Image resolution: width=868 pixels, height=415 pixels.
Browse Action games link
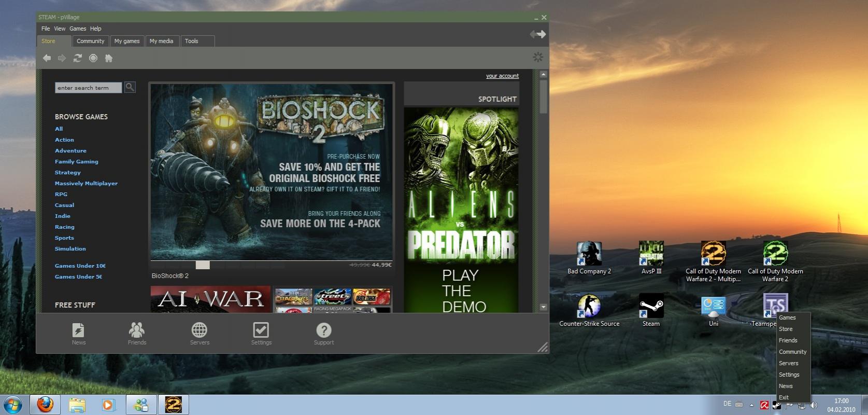click(64, 140)
